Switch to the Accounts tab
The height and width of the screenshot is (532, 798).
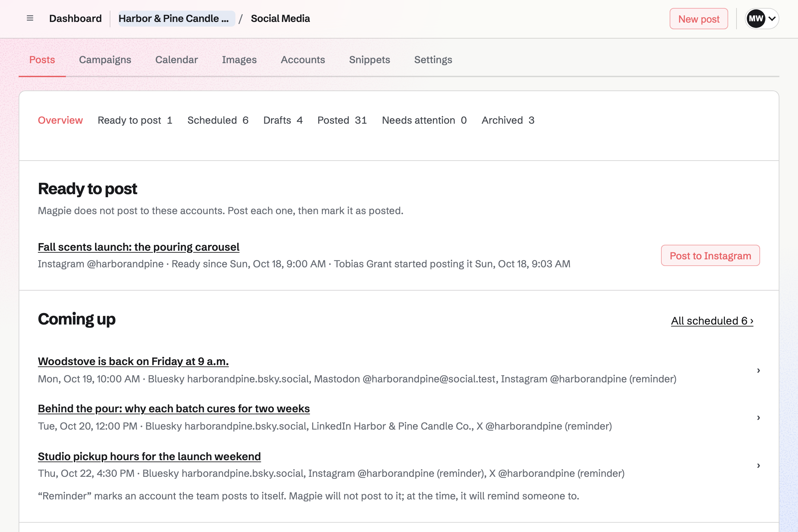pyautogui.click(x=303, y=60)
